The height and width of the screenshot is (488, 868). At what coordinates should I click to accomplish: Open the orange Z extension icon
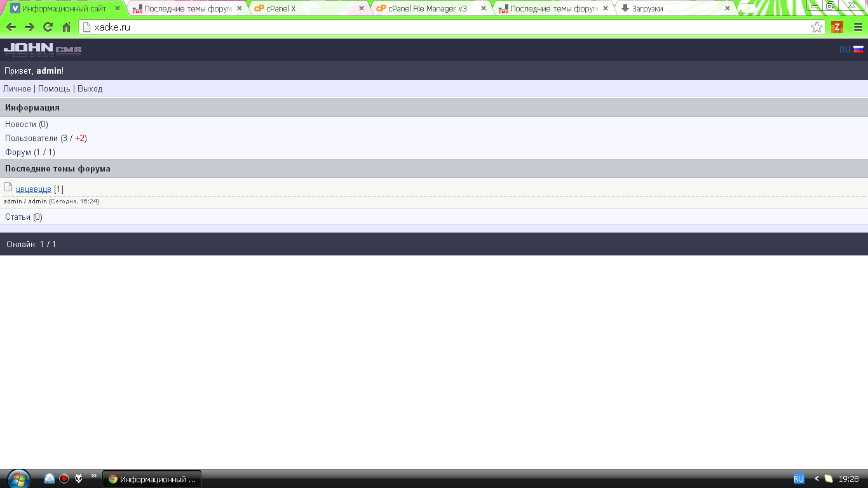point(837,27)
